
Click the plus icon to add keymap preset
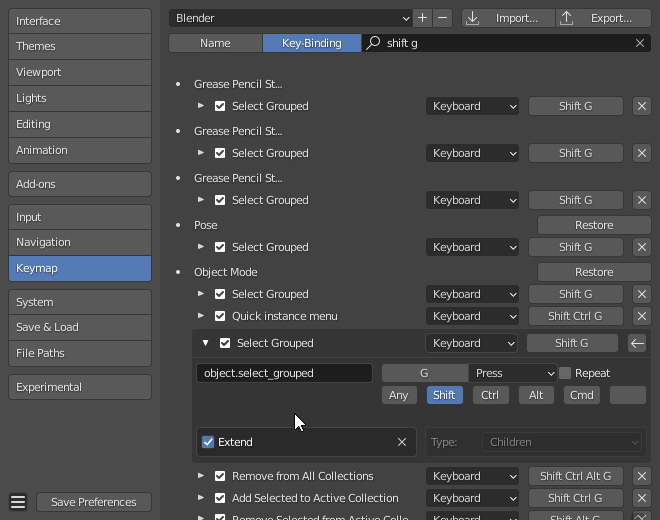(422, 18)
